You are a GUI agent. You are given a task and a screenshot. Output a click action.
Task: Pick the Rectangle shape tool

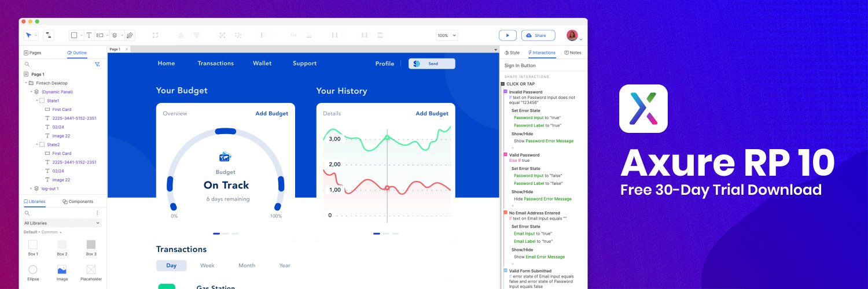click(x=74, y=35)
